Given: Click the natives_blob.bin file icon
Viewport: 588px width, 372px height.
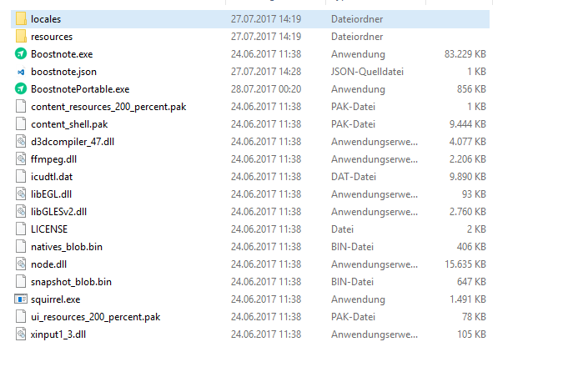Looking at the screenshot, I should (21, 246).
